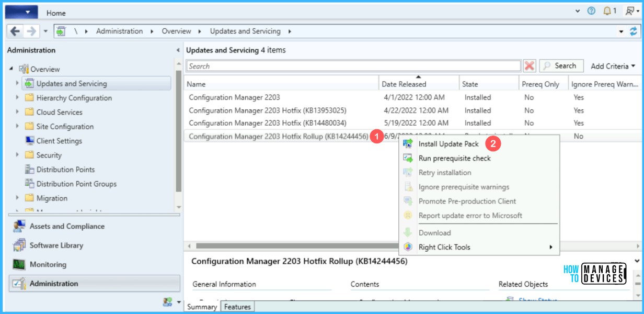Click the Hierarchy Configuration folder icon
Screen dimensions: 644x314
click(x=29, y=98)
